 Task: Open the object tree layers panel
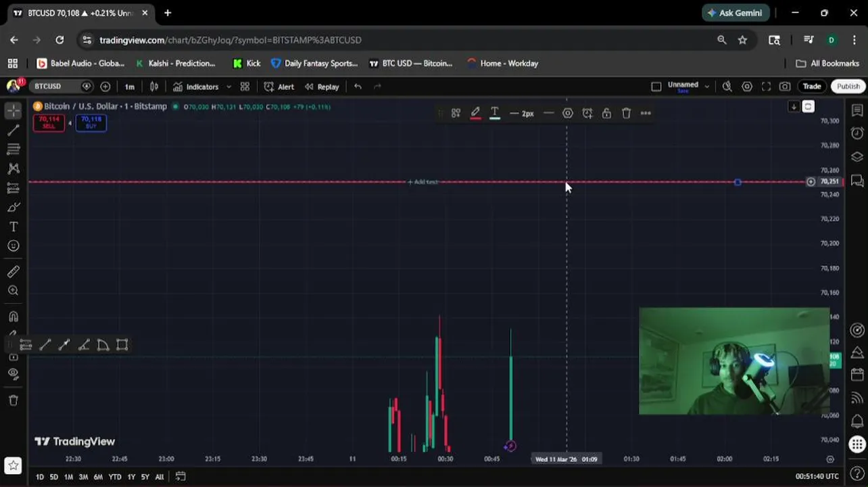(857, 157)
